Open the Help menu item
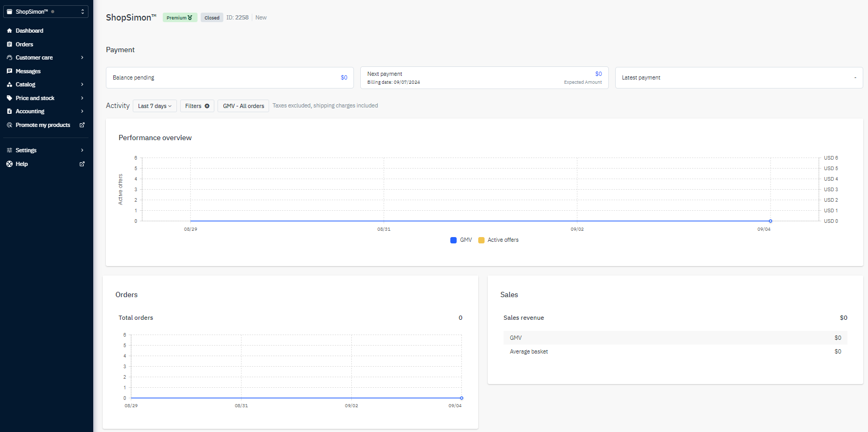Viewport: 868px width, 432px height. [22, 164]
